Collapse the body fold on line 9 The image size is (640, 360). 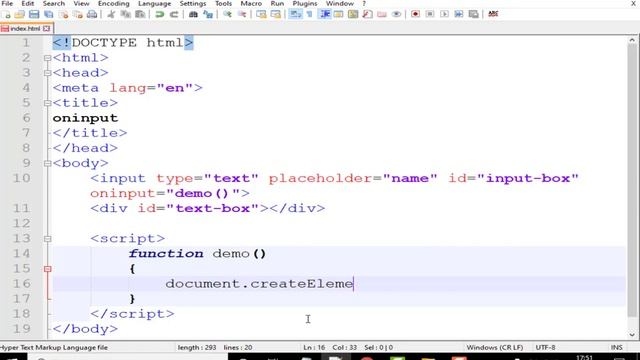click(47, 163)
